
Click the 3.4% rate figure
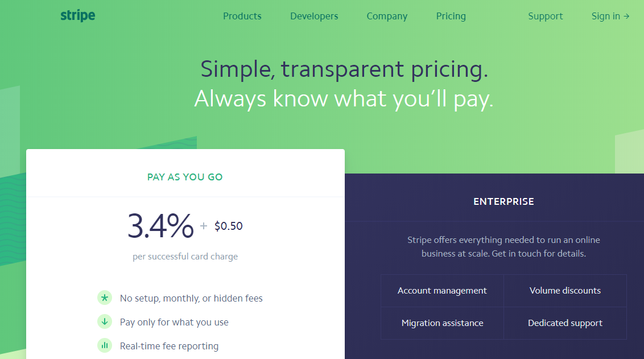click(x=160, y=226)
